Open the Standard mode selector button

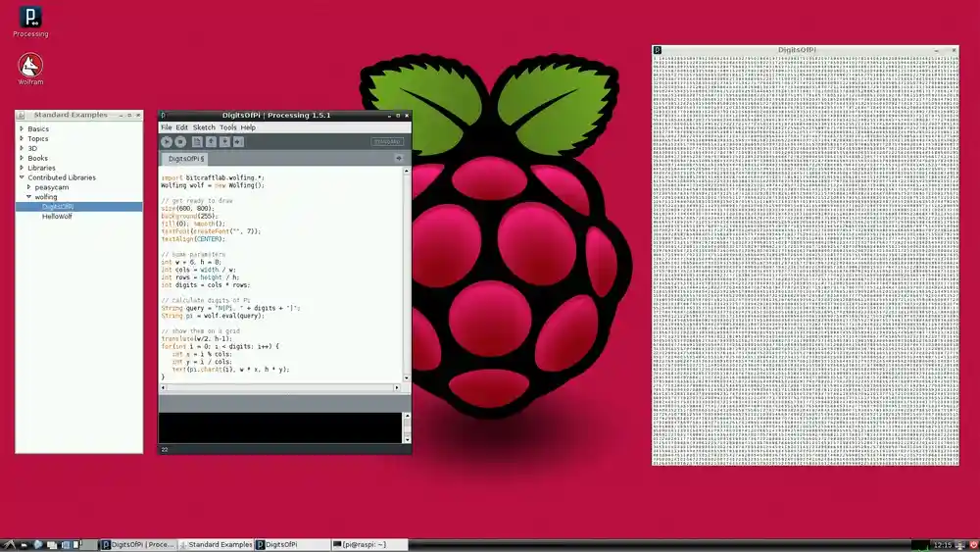coord(387,142)
